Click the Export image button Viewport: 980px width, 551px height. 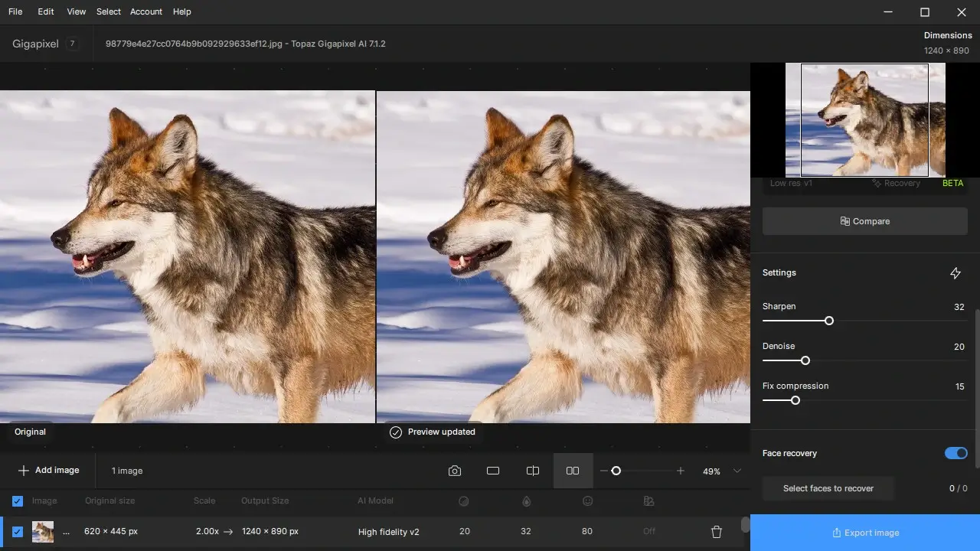point(865,533)
